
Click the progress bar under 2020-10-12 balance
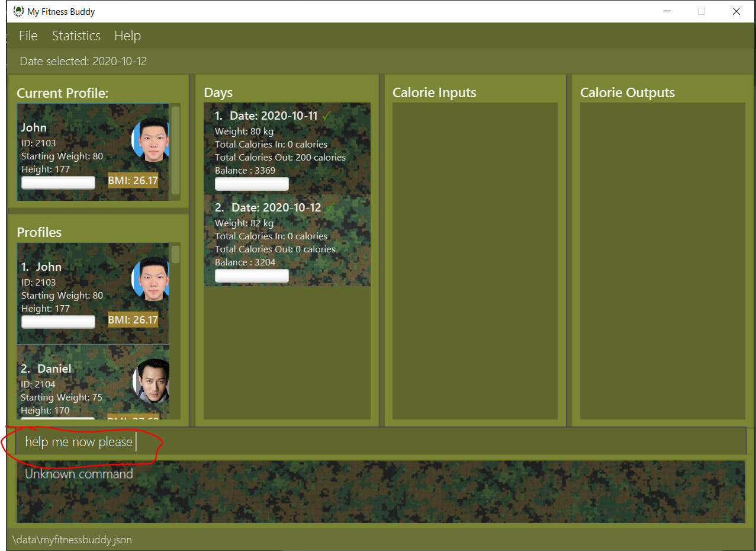click(x=252, y=276)
